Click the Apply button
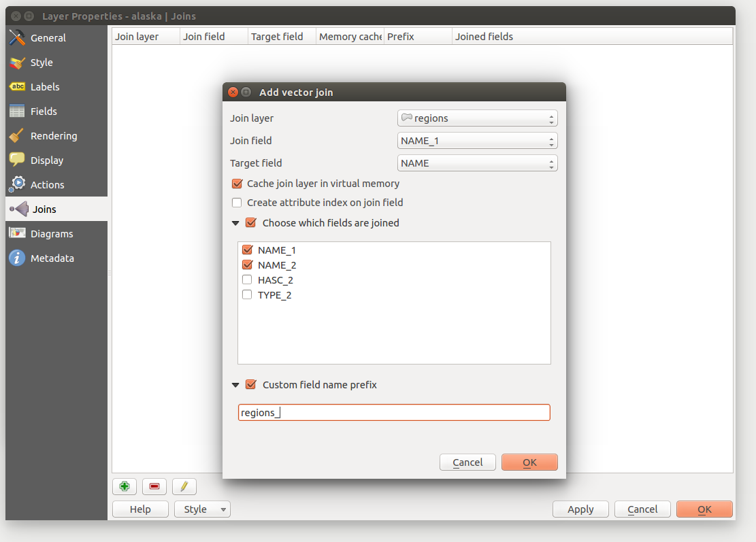The image size is (756, 542). pos(580,509)
